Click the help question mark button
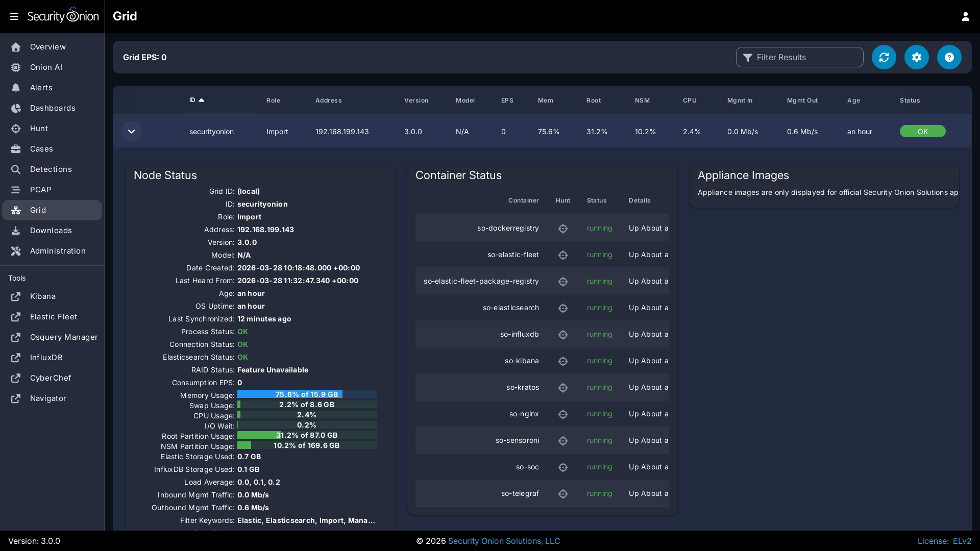 949,57
